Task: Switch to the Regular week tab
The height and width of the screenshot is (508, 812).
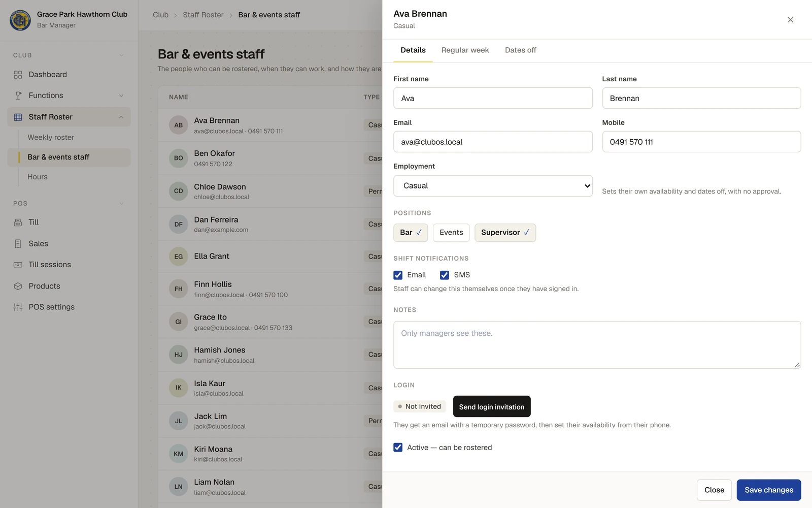Action: tap(465, 50)
